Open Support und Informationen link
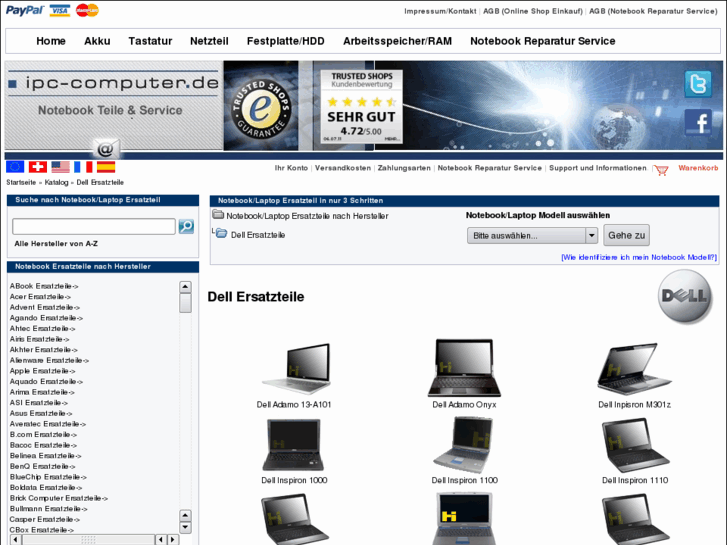727x545 pixels. coord(598,168)
